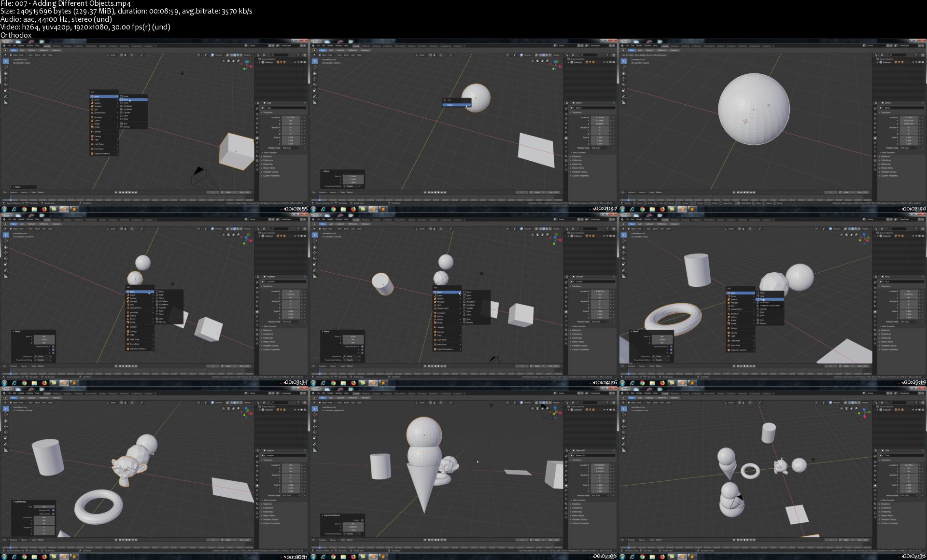The width and height of the screenshot is (927, 560).
Task: Toggle Constraint Axis Z in the 00:05:19 Move panel
Action: tap(671, 353)
